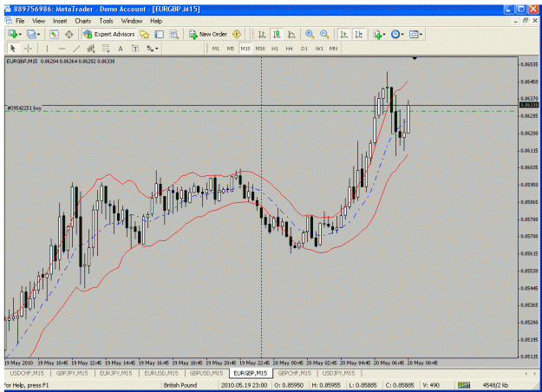The width and height of the screenshot is (542, 392).
Task: Expand the Indicators dropdown arrow
Action: [384, 34]
